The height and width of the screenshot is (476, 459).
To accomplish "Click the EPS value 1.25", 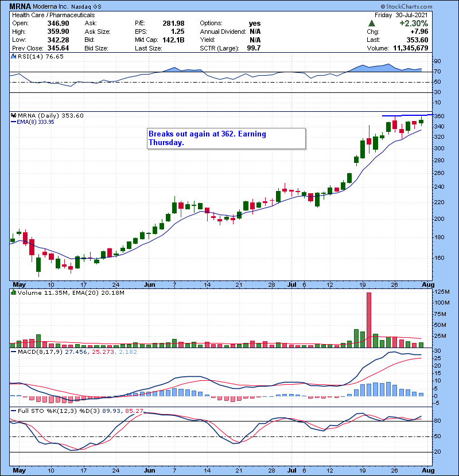I will 177,32.
